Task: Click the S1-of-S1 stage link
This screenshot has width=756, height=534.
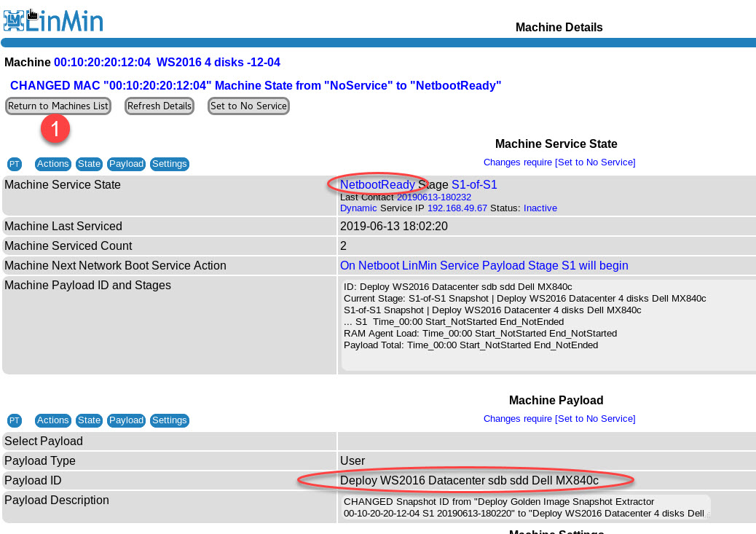Action: point(474,185)
